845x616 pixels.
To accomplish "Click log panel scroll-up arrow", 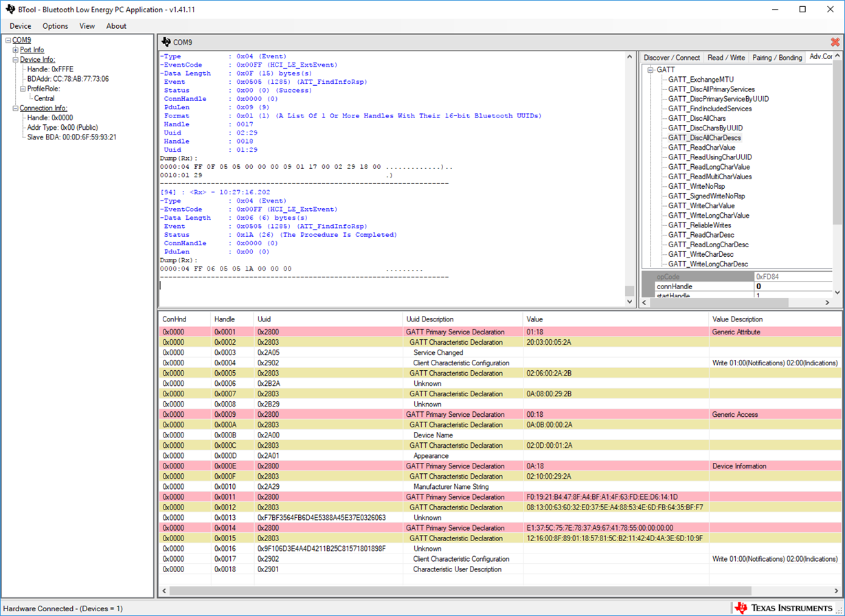I will 630,56.
